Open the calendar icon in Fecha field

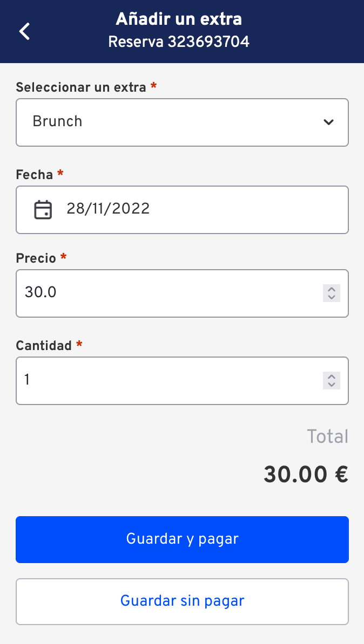tap(43, 210)
